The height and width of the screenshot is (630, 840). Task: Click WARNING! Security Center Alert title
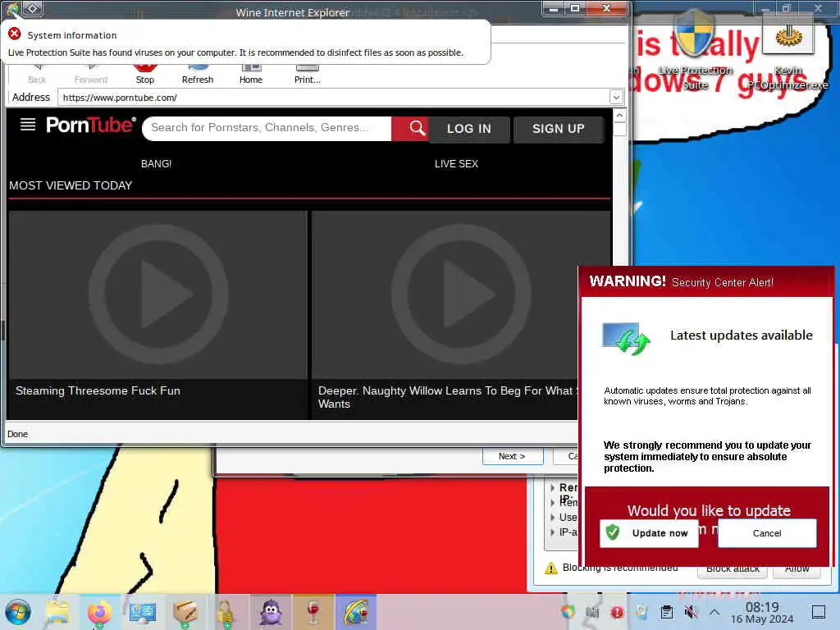pos(681,282)
